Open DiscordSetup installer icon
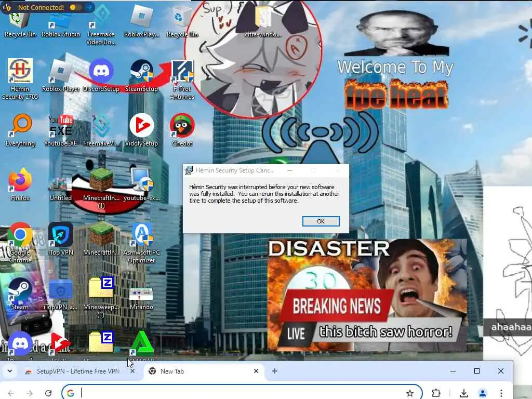Image resolution: width=532 pixels, height=399 pixels. point(101,75)
